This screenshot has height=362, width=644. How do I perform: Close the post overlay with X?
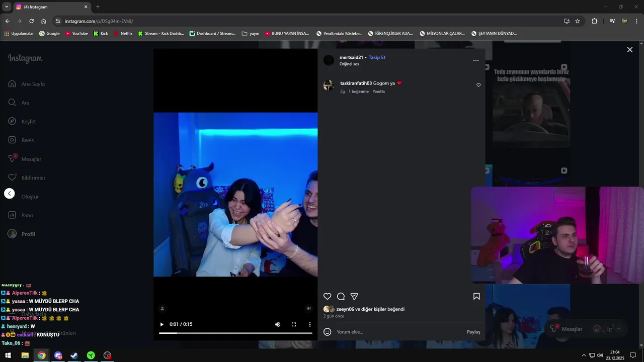click(629, 50)
